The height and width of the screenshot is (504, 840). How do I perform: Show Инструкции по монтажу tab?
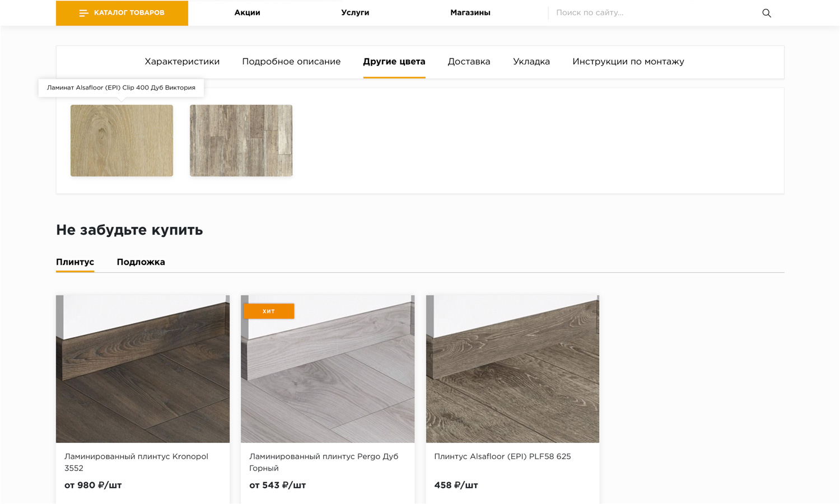[x=628, y=62]
